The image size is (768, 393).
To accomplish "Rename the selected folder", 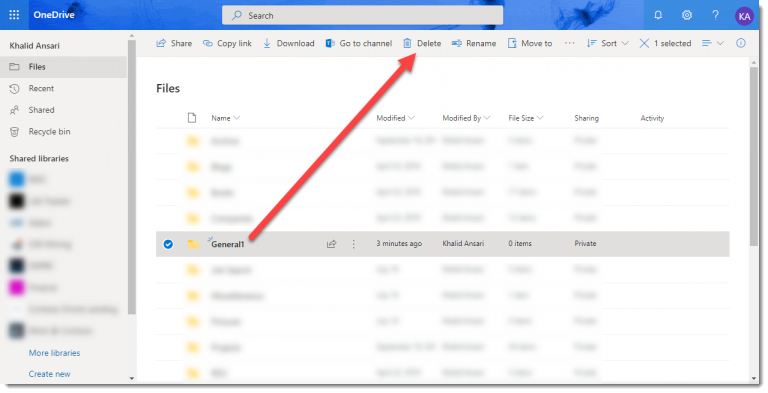I will (474, 43).
